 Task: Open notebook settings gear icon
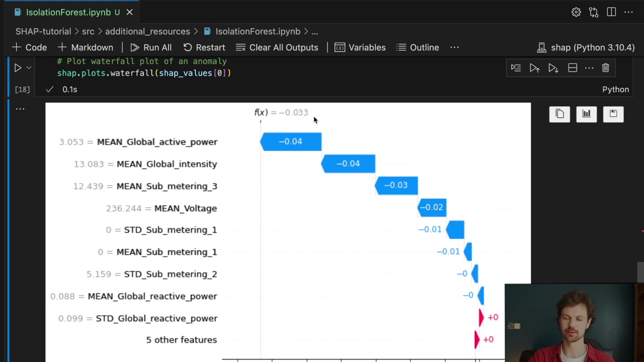click(576, 12)
